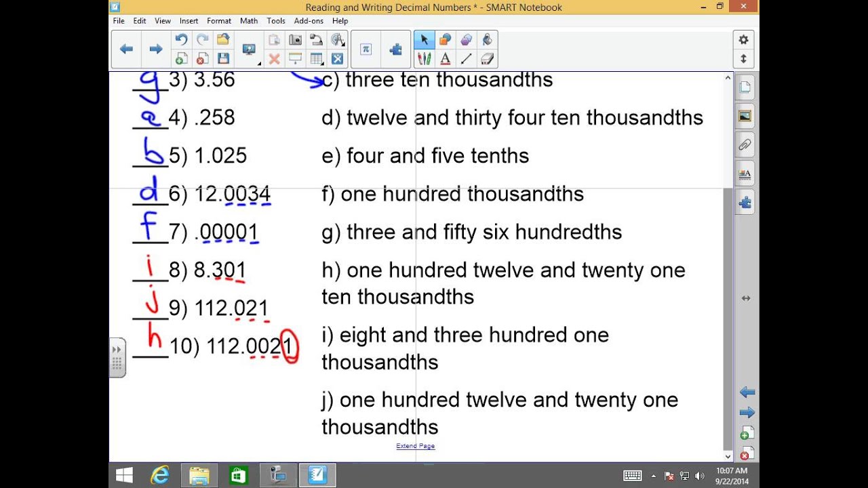The width and height of the screenshot is (868, 488).
Task: Select the Pens tool
Action: coord(425,59)
